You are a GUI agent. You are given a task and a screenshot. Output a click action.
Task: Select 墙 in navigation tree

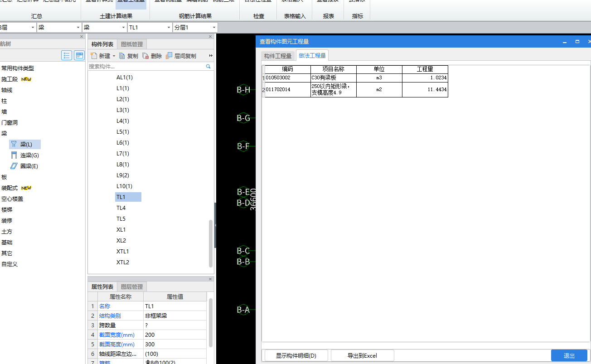4,112
